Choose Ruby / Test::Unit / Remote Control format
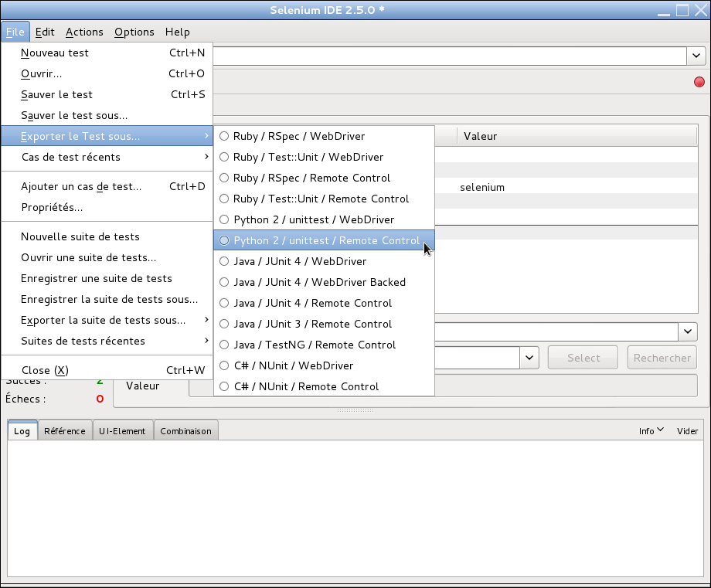The image size is (711, 588). (324, 199)
